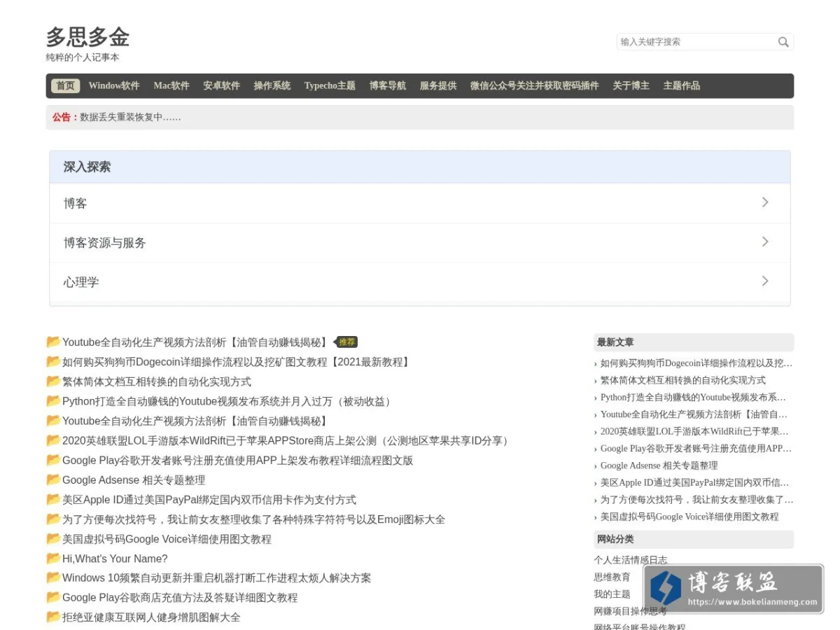Focus the keyword search input field
The height and width of the screenshot is (630, 840).
[x=697, y=42]
